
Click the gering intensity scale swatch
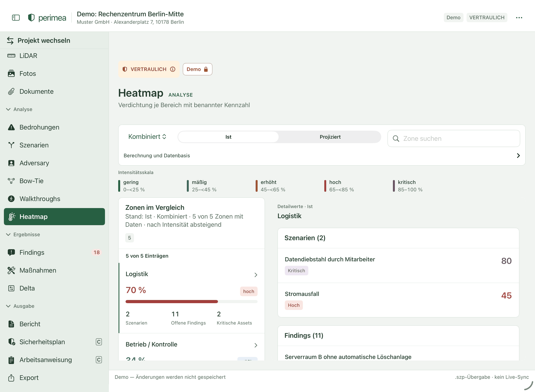pos(119,186)
